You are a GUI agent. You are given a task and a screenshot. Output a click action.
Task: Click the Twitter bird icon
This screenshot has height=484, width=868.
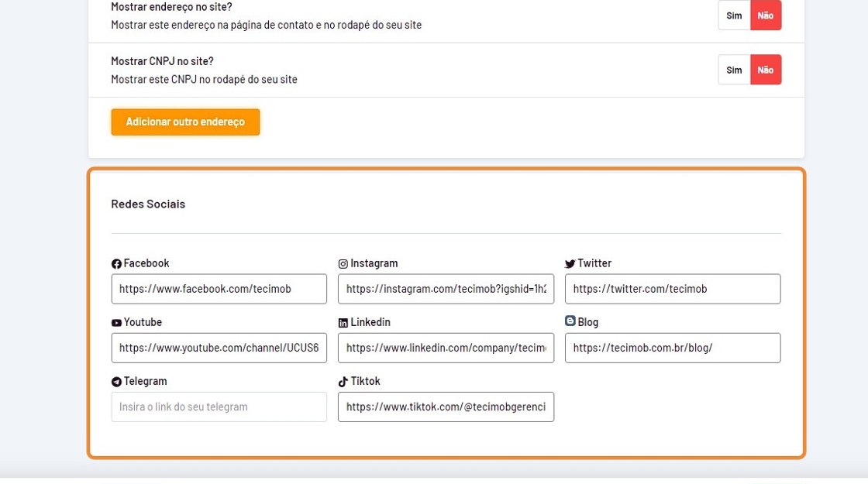[570, 264]
